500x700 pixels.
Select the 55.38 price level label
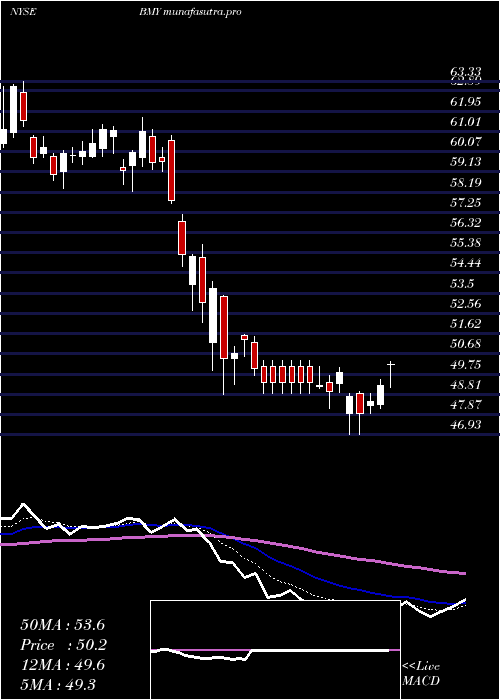(466, 243)
